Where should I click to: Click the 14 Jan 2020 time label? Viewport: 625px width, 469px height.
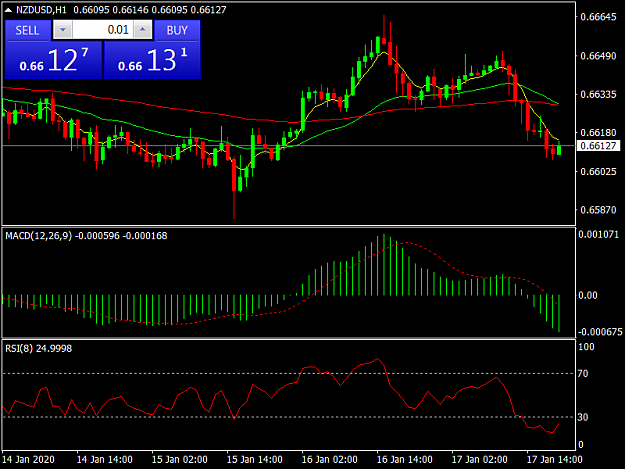(28, 459)
